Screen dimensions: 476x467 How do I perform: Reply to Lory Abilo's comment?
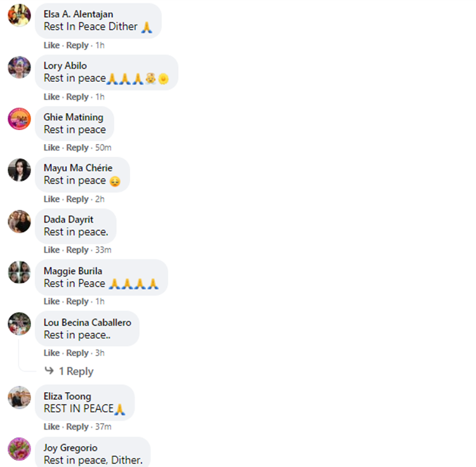77,97
